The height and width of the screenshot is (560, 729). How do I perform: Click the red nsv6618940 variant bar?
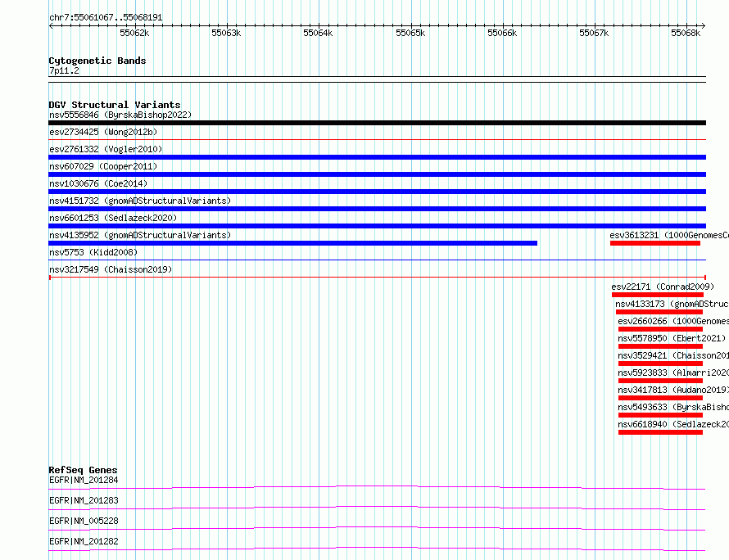click(x=660, y=432)
